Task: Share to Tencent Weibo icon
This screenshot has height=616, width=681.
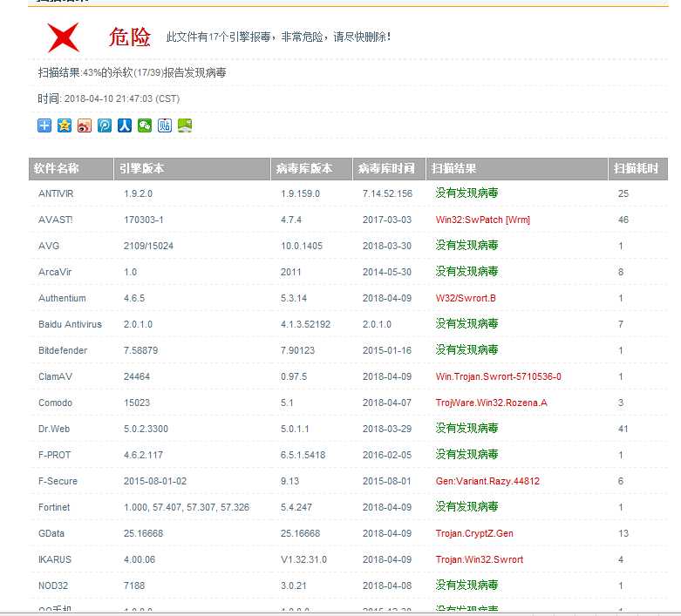Action: tap(105, 125)
